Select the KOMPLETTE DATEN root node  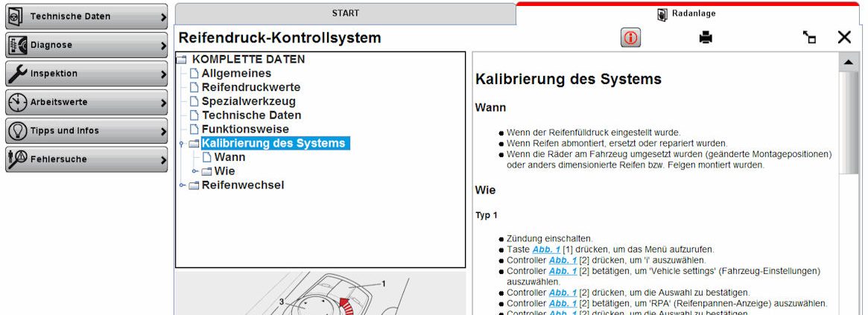tap(249, 60)
